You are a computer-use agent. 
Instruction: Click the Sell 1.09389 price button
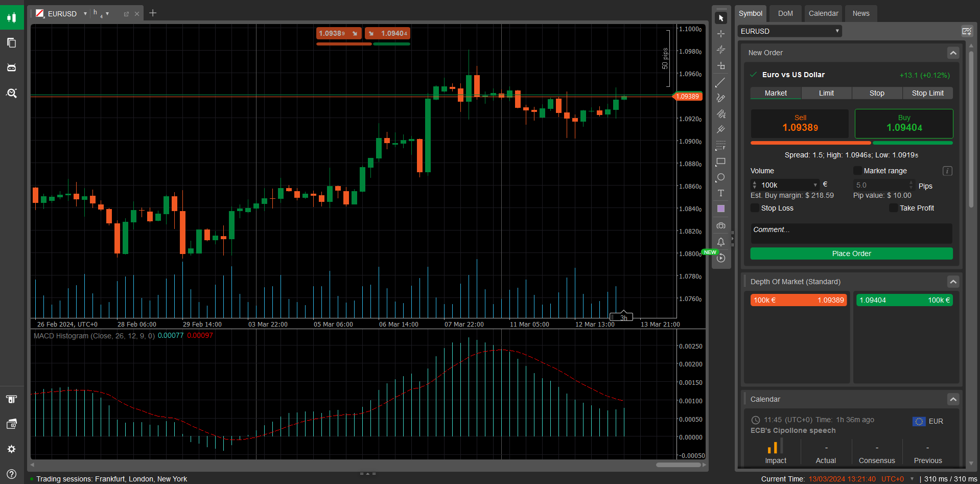pyautogui.click(x=800, y=123)
